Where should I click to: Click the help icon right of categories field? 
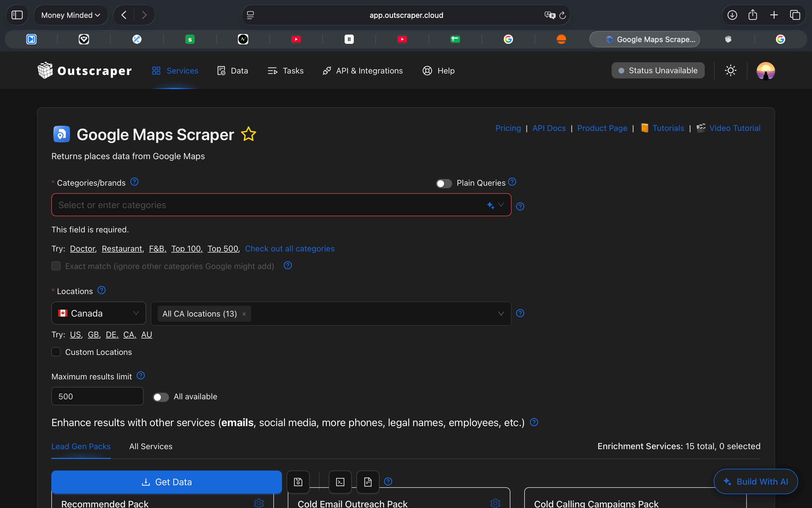pos(520,206)
